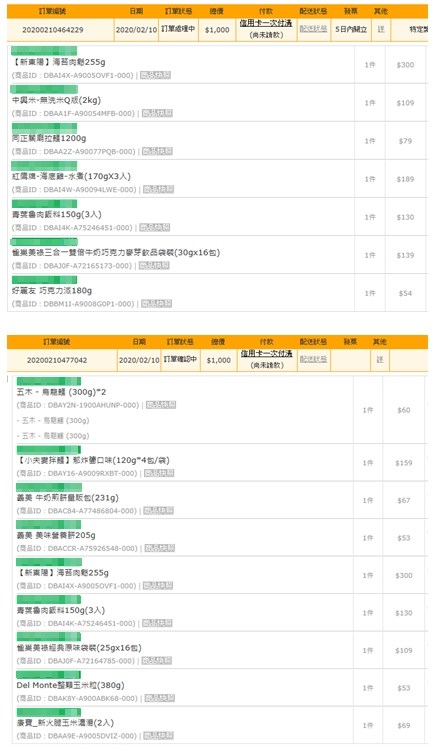Check 配送狀態 link of order 20200210464229
Viewport: 432px width, 749px height.
pos(313,29)
